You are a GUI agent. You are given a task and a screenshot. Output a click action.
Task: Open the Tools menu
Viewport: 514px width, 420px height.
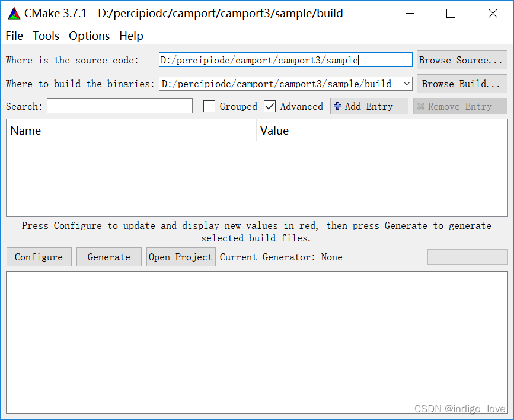tap(46, 36)
